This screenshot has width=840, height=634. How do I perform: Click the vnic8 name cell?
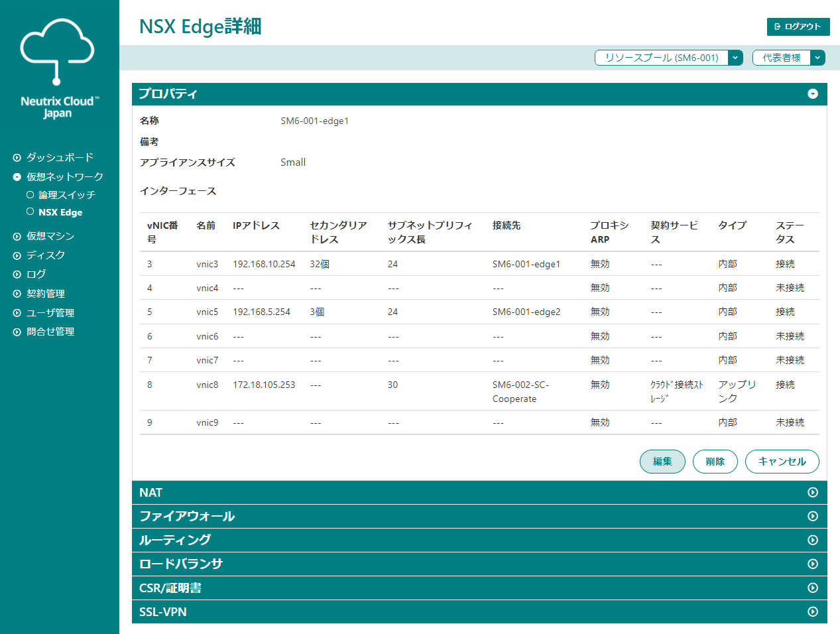[x=208, y=385]
